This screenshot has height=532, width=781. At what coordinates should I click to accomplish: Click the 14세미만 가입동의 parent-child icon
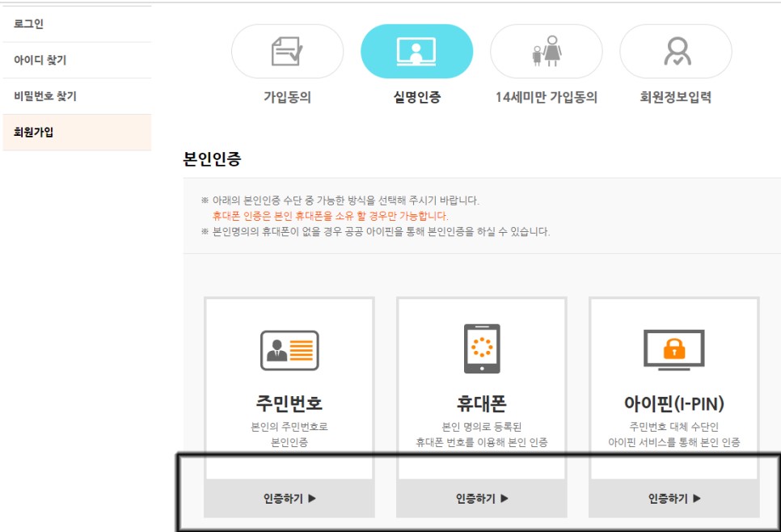tap(547, 51)
